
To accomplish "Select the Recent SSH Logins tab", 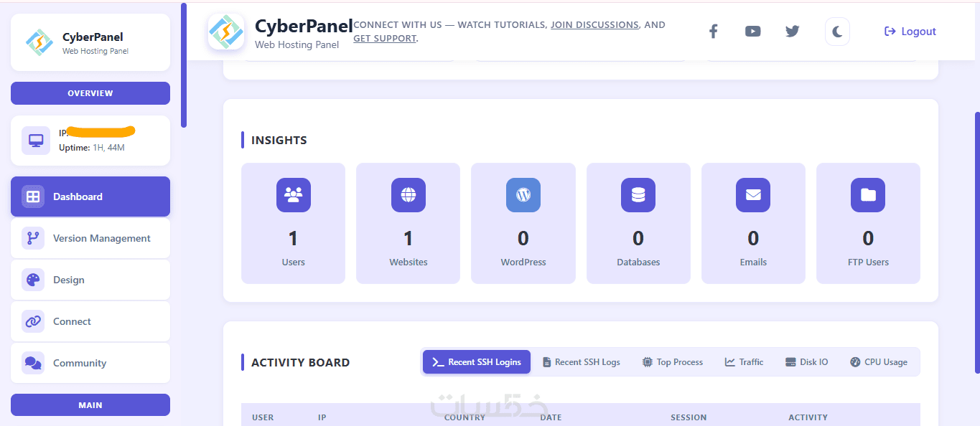I will (477, 362).
